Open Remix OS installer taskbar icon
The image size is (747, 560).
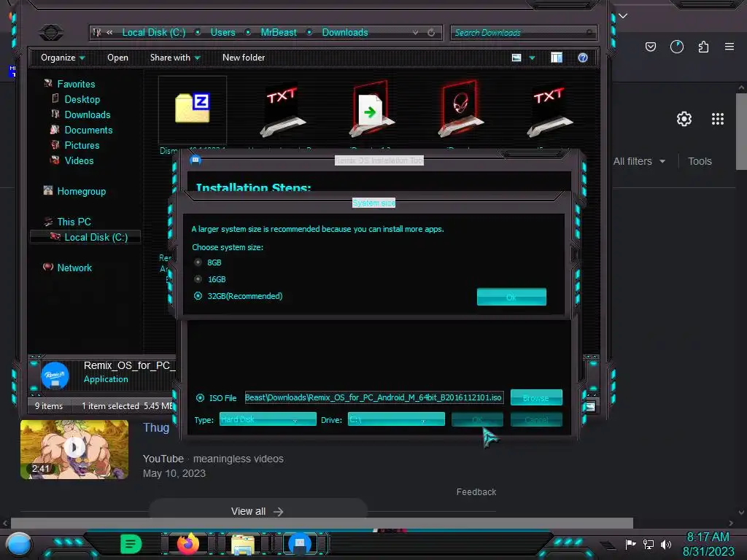point(300,544)
